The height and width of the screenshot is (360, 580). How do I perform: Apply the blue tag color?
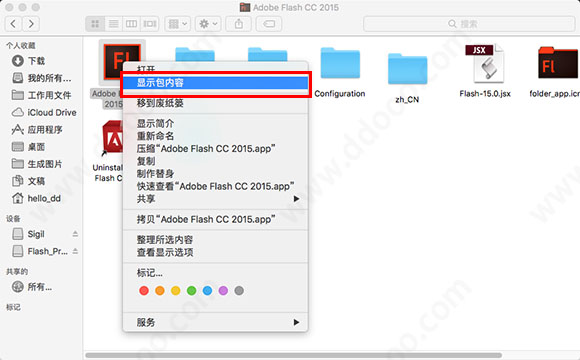click(208, 291)
